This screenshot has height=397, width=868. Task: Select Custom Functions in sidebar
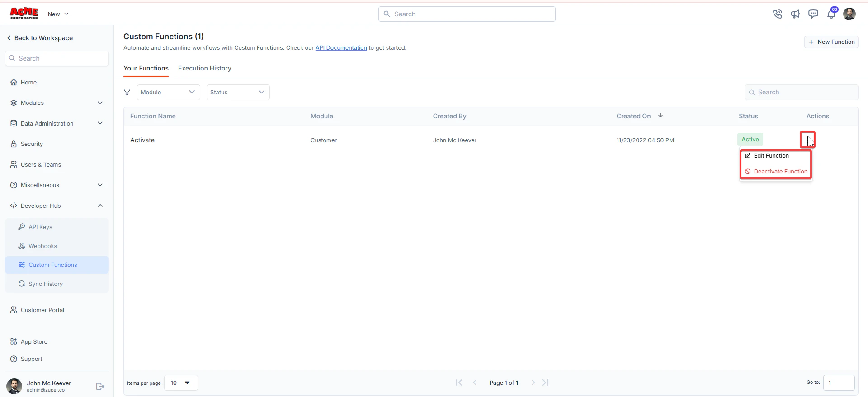[57, 265]
